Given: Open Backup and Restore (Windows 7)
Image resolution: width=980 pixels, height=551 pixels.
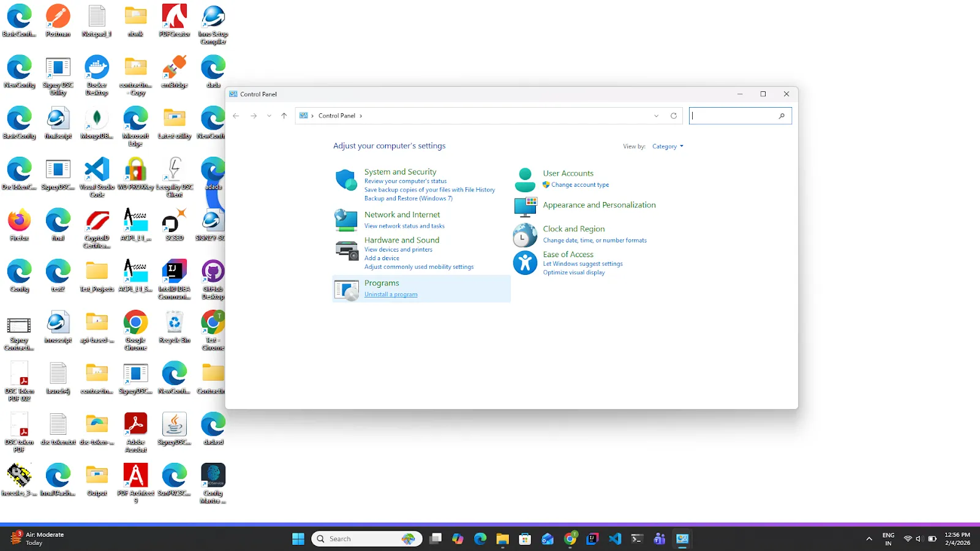Looking at the screenshot, I should pos(409,198).
